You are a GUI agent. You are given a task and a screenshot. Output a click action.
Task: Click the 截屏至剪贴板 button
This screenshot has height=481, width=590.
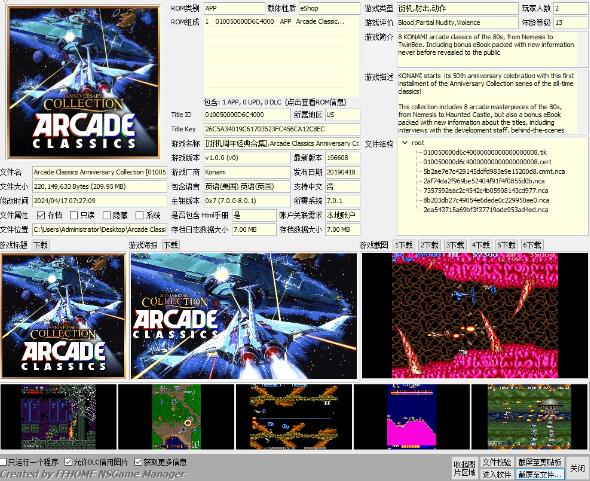[540, 462]
